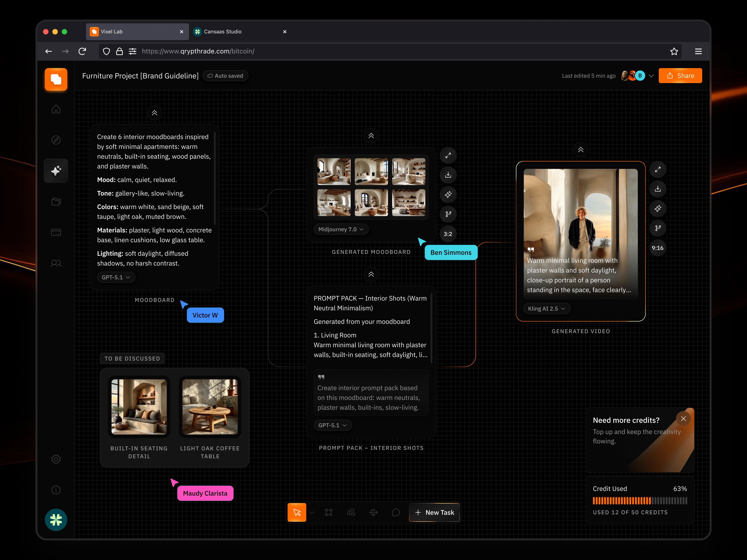Click the compass explore icon in sidebar
The height and width of the screenshot is (560, 747).
56,140
